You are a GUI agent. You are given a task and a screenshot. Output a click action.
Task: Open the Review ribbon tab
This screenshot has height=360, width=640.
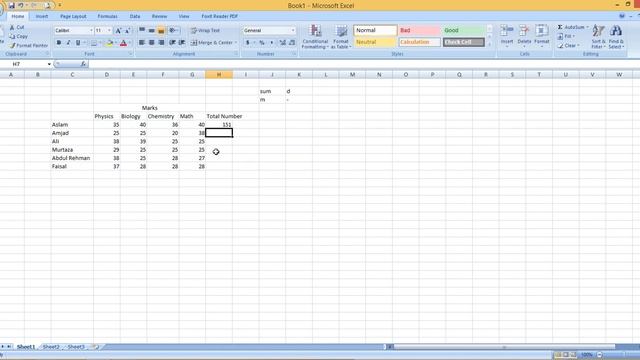click(x=159, y=16)
